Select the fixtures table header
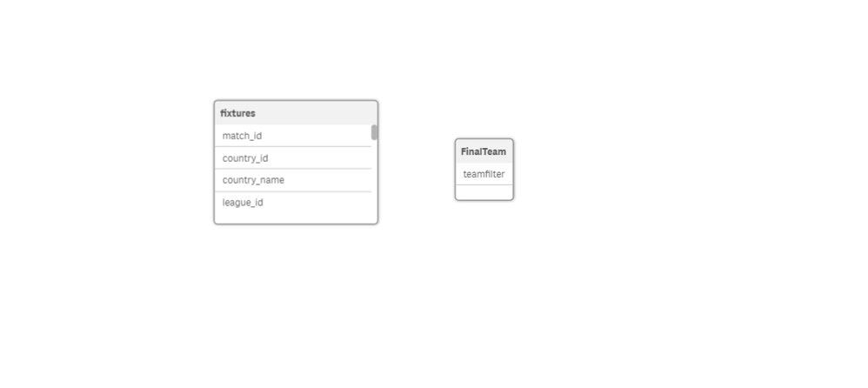The width and height of the screenshot is (868, 388). tap(296, 113)
